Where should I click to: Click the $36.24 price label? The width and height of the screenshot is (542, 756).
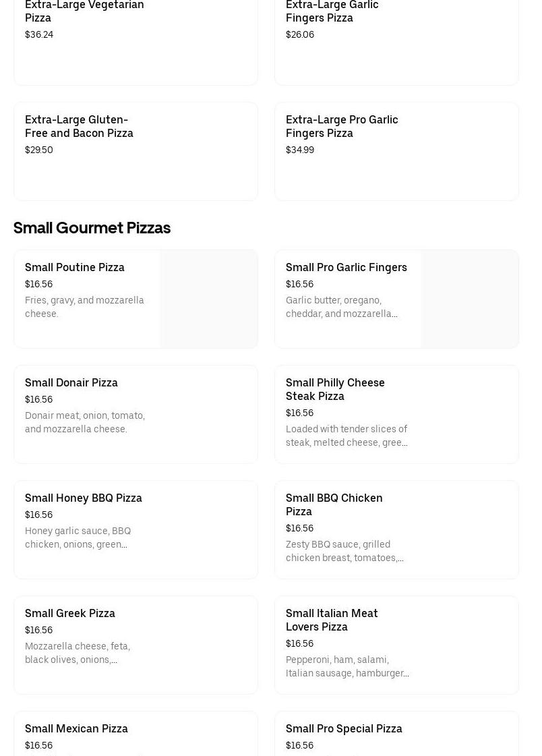pos(39,34)
